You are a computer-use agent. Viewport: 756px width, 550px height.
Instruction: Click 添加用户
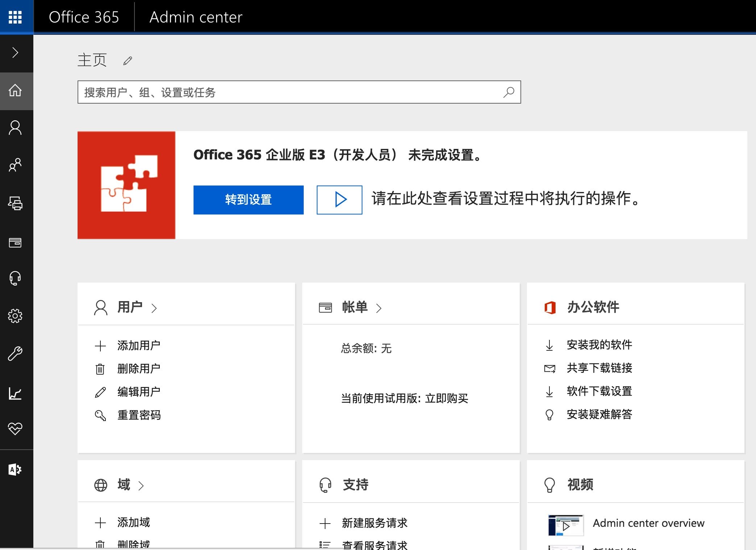(139, 346)
